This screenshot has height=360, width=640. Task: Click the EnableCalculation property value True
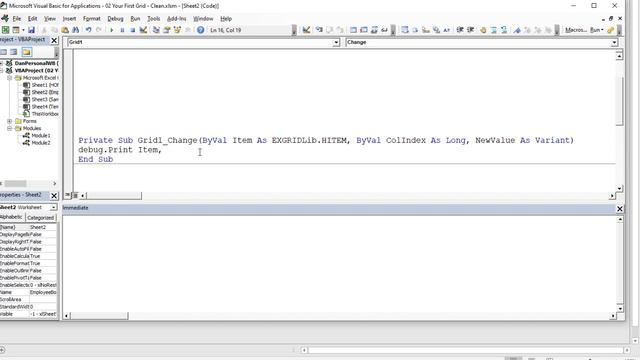click(x=43, y=256)
